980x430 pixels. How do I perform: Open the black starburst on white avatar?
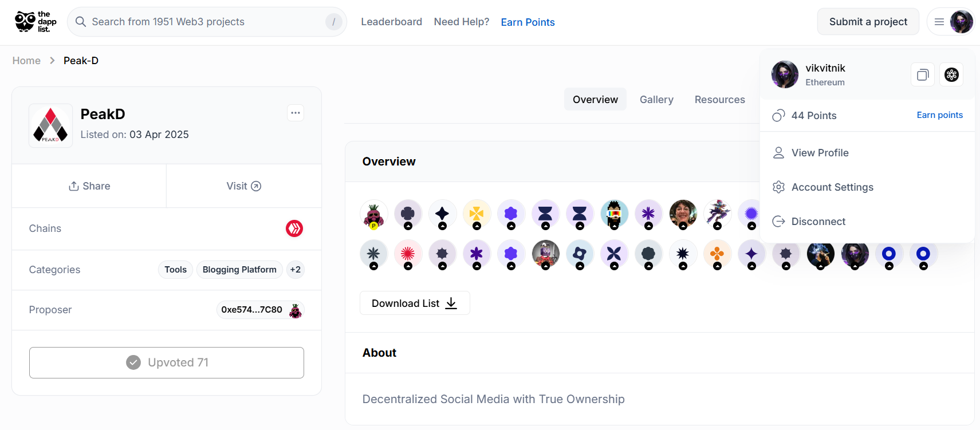683,254
